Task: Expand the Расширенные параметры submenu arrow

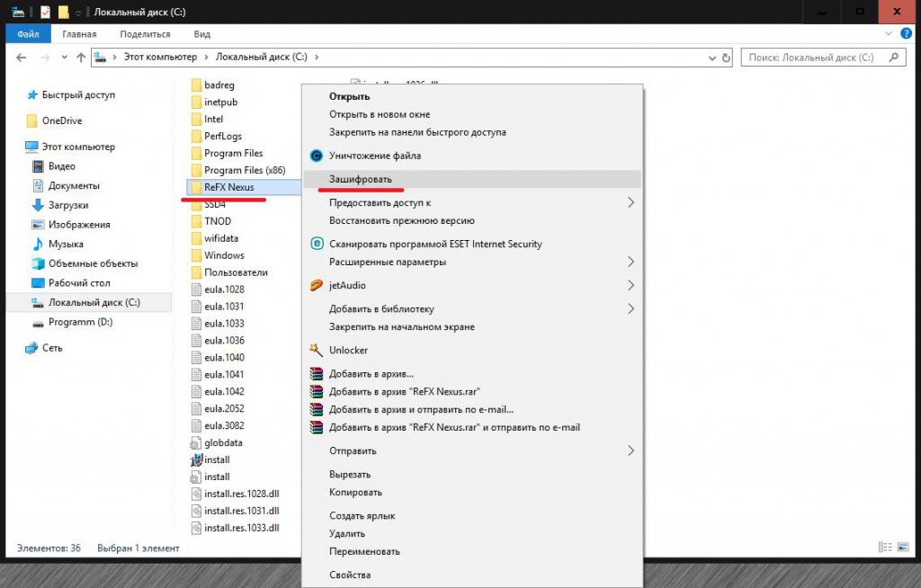Action: point(630,262)
